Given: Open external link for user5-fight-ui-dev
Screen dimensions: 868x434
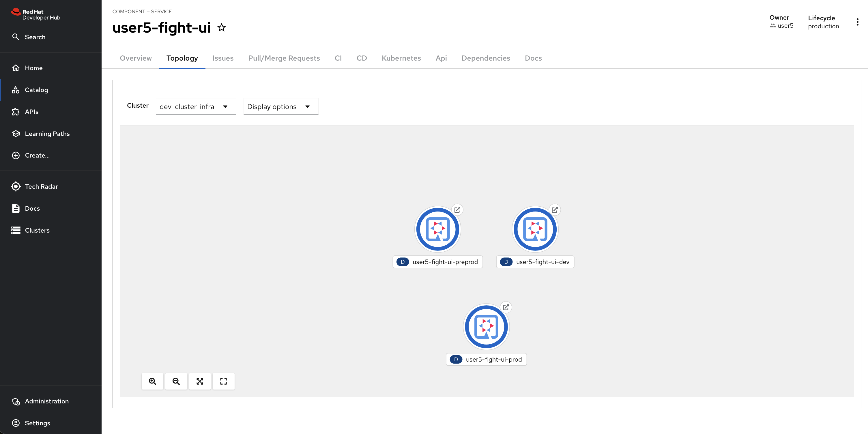Looking at the screenshot, I should (x=555, y=210).
